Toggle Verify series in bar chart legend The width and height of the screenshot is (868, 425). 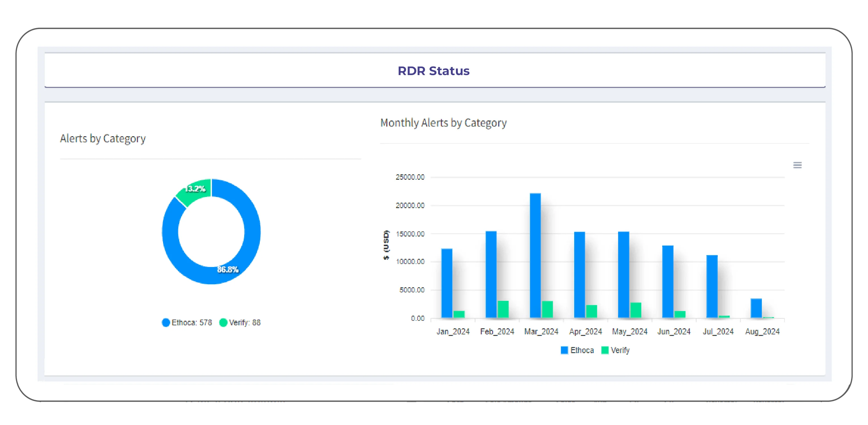click(x=620, y=350)
